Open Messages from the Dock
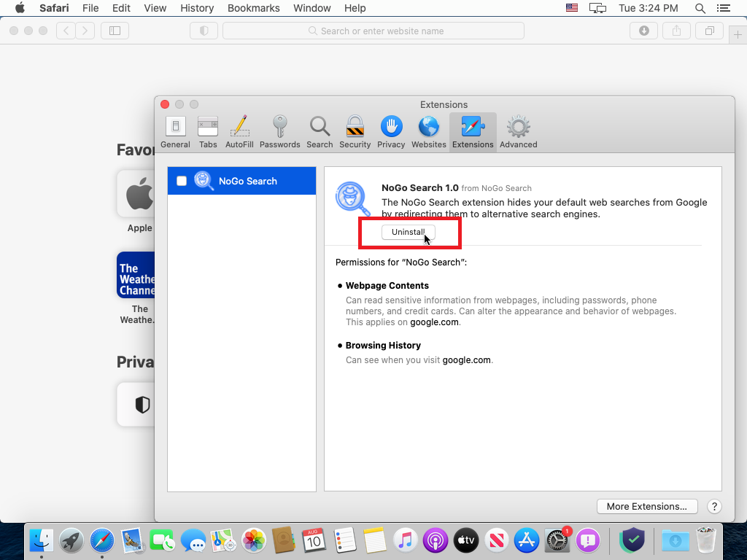 pyautogui.click(x=193, y=540)
